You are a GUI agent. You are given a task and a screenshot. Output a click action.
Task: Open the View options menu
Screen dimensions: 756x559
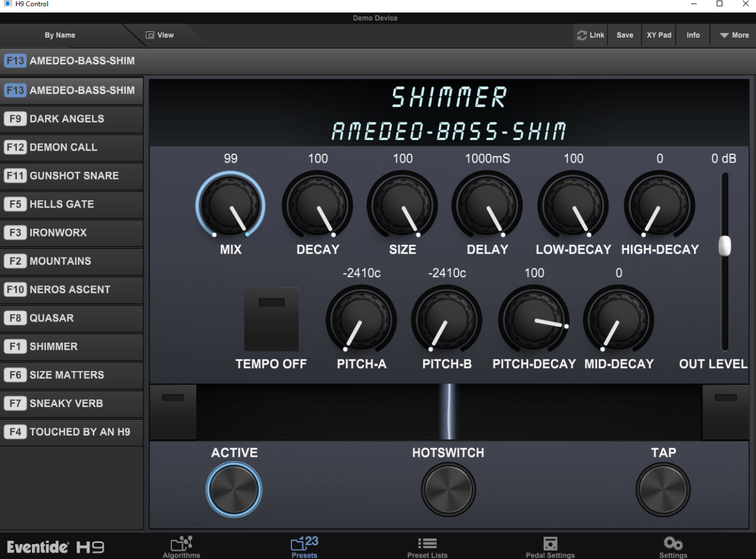(x=159, y=35)
